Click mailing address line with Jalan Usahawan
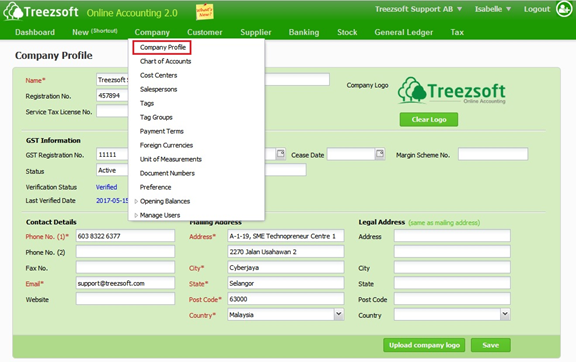576x362 pixels. 286,252
